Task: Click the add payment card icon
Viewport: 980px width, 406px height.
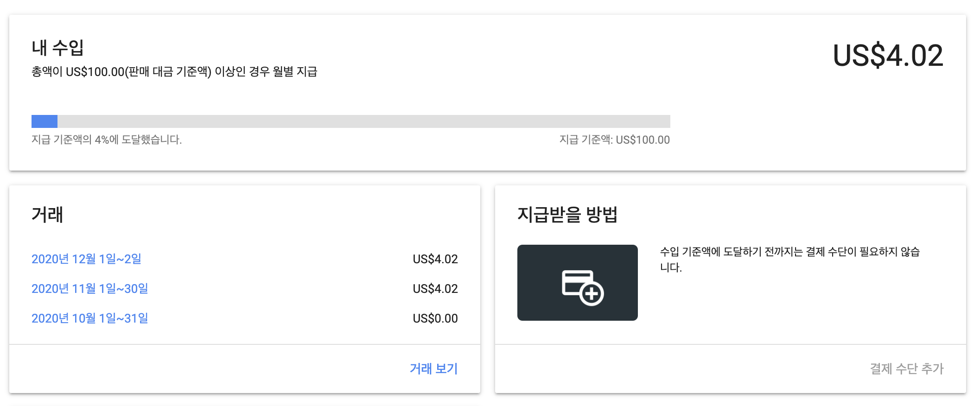Action: (x=583, y=288)
